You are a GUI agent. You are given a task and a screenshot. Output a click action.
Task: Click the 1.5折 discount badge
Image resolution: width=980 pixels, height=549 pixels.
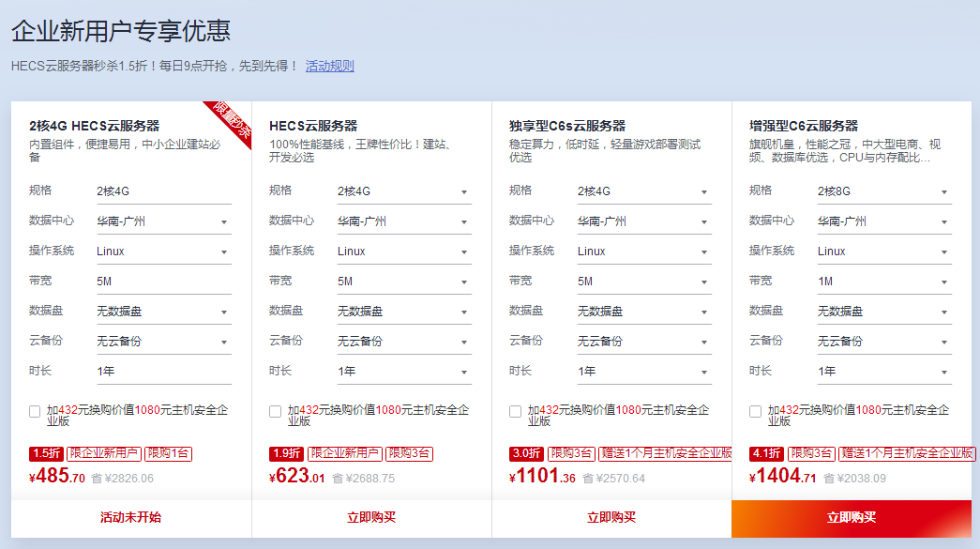point(46,453)
